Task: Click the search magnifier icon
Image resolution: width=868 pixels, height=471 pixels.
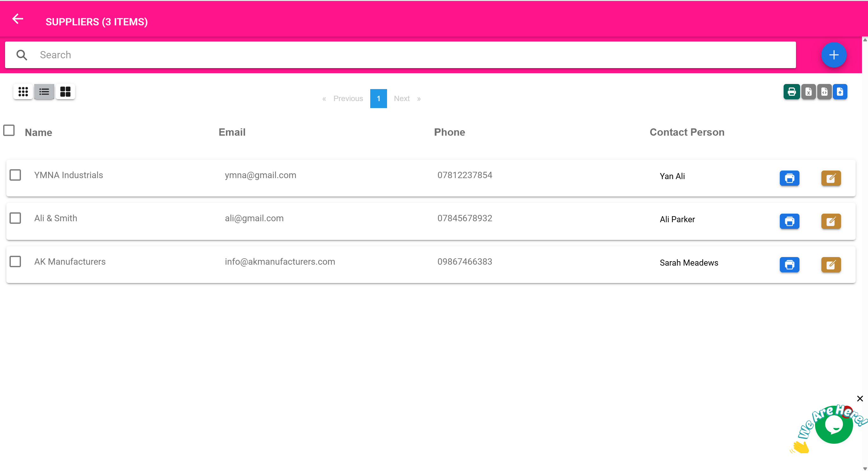Action: [x=22, y=55]
